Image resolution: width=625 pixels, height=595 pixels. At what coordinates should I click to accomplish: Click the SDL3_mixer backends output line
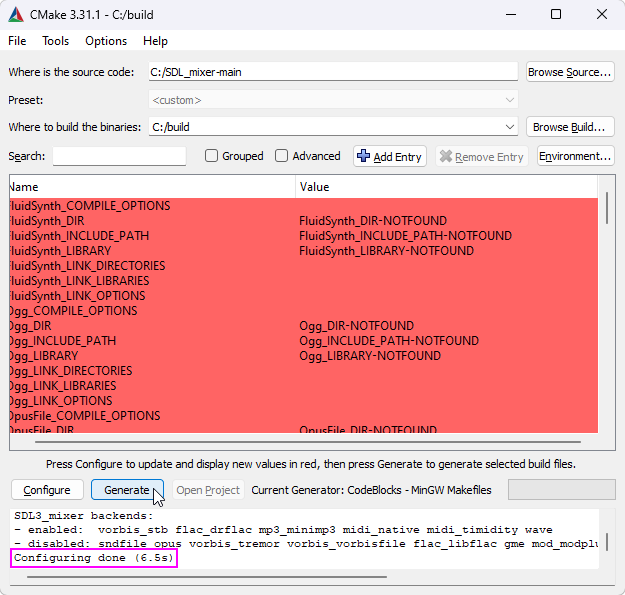(x=84, y=516)
